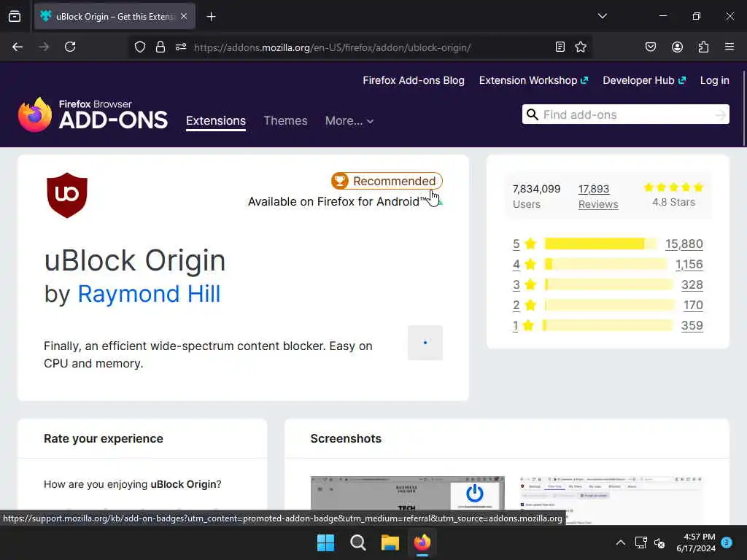The height and width of the screenshot is (560, 747).
Task: List all tabs dropdown arrow
Action: pyautogui.click(x=602, y=16)
